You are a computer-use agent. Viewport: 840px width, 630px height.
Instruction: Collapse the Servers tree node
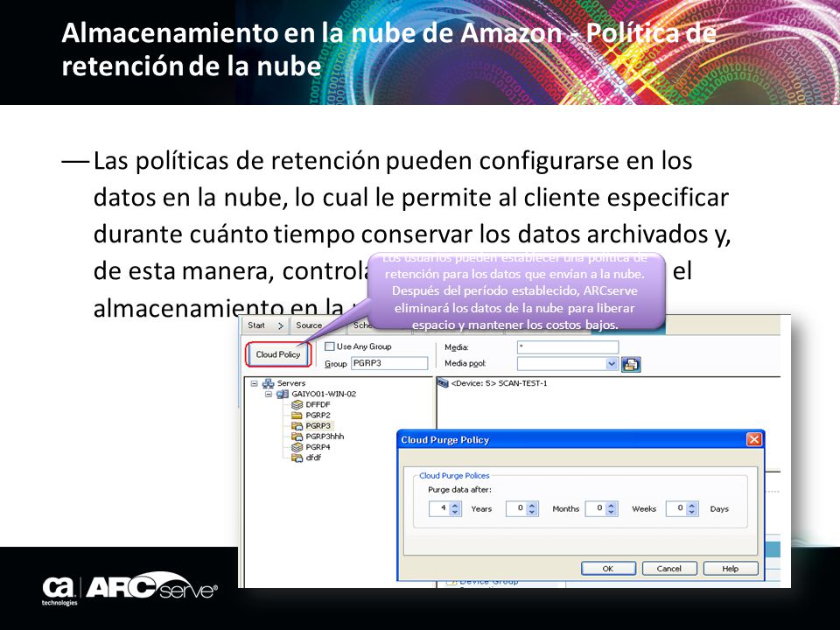255,383
